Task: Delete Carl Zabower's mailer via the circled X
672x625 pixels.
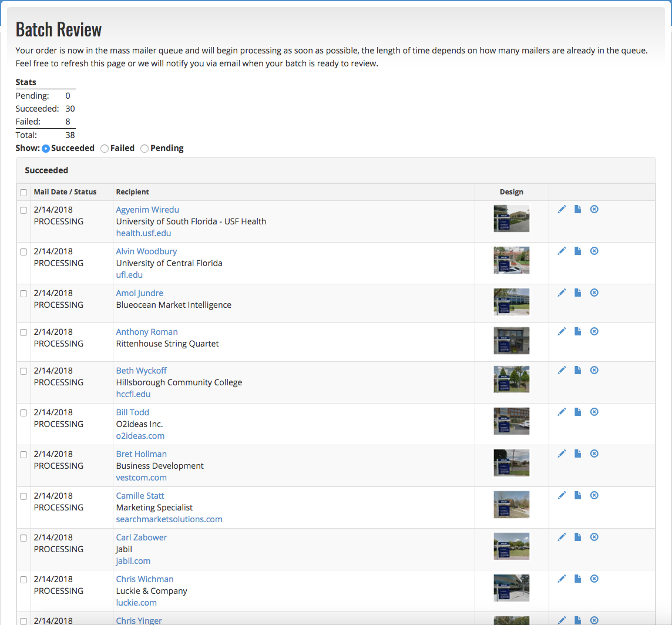Action: 594,537
